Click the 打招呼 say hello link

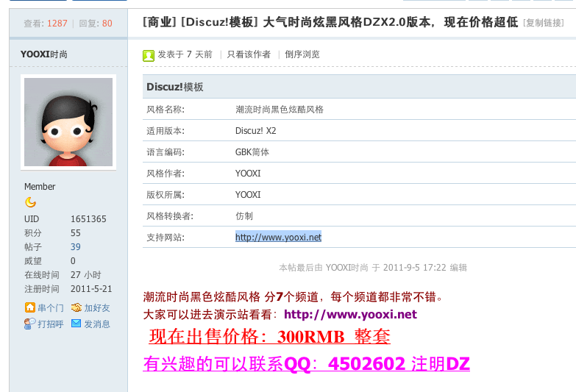click(x=51, y=324)
